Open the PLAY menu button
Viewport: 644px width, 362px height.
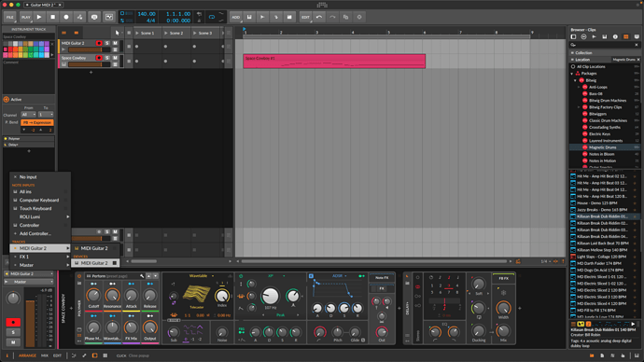click(x=25, y=17)
